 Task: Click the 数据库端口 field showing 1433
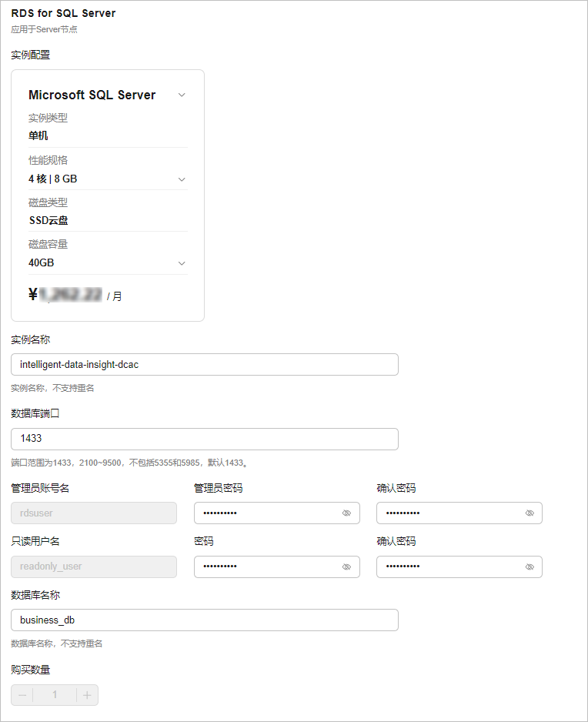point(205,439)
